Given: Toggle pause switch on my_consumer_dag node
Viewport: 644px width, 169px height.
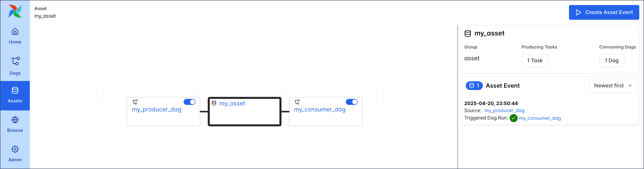Looking at the screenshot, I should point(351,102).
